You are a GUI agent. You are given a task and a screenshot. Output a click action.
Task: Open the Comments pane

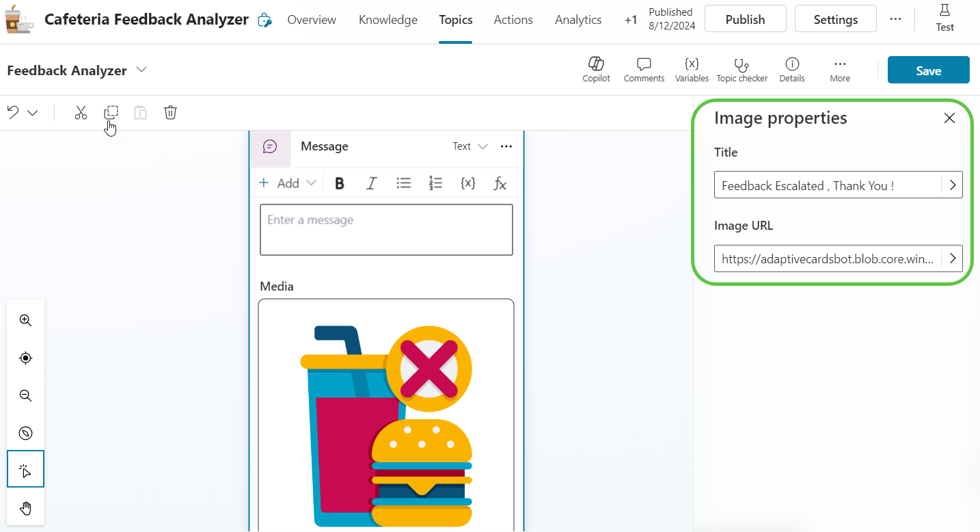[644, 70]
